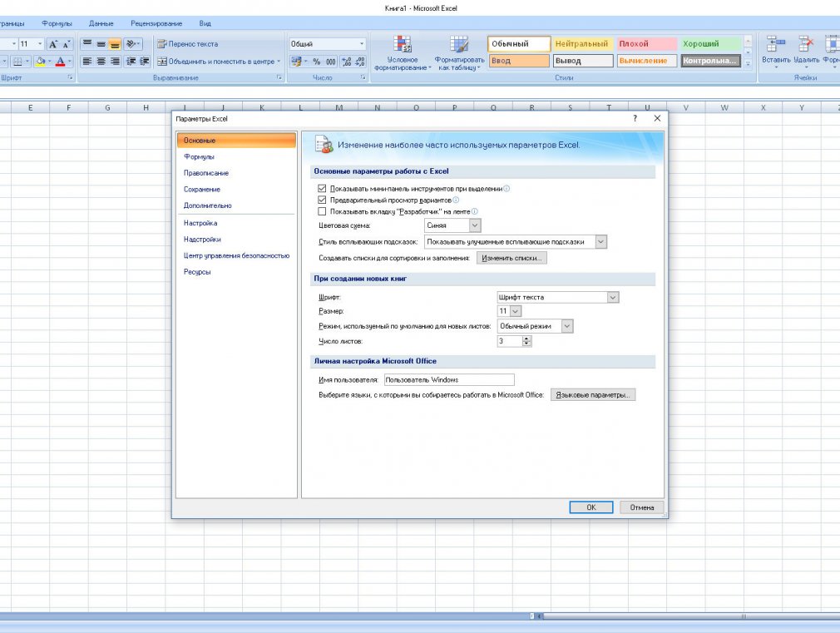Align cell text to the left
The width and height of the screenshot is (840, 633).
tap(86, 62)
